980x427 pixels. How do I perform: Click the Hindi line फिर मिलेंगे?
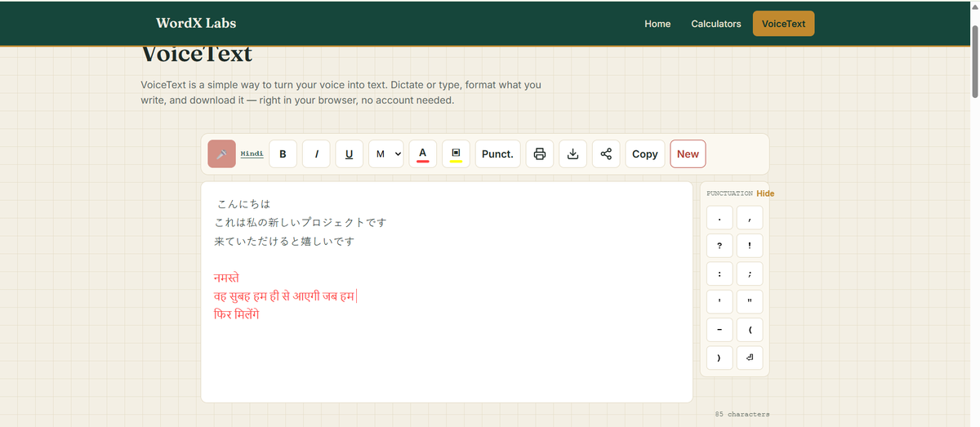pos(237,314)
